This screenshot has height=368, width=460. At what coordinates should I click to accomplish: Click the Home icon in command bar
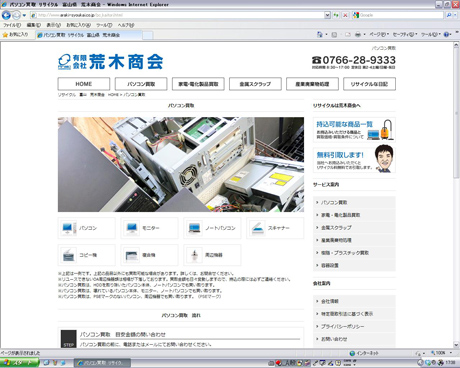click(319, 34)
